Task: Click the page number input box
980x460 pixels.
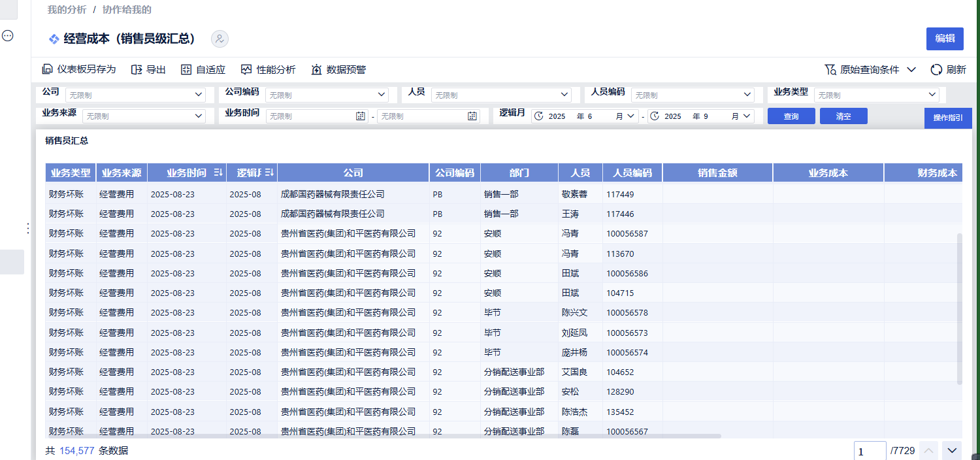Action: coord(870,451)
